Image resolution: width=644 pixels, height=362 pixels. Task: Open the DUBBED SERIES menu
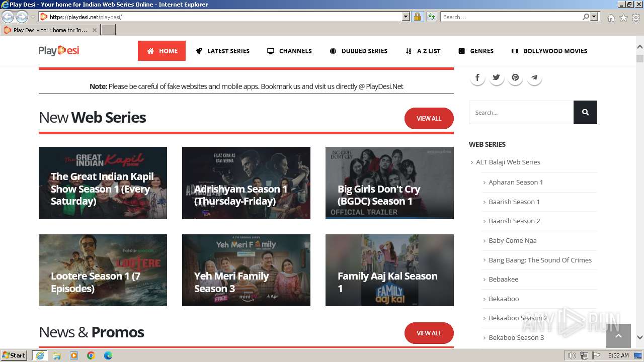click(x=358, y=51)
